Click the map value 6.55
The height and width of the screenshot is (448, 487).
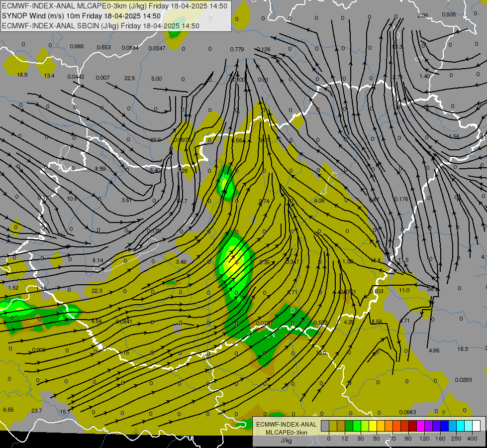coord(8,410)
